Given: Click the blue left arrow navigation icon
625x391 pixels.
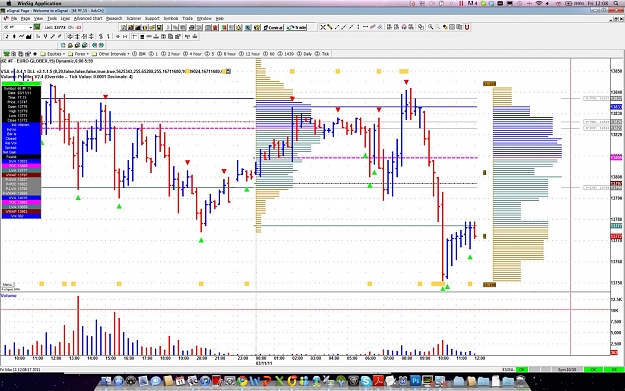Looking at the screenshot, I should tap(95, 45).
